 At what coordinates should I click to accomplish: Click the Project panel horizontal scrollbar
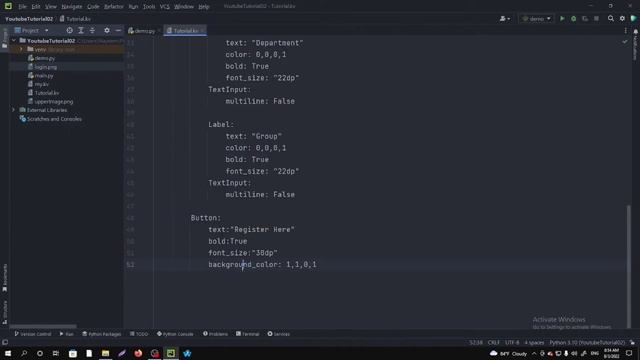(43, 326)
